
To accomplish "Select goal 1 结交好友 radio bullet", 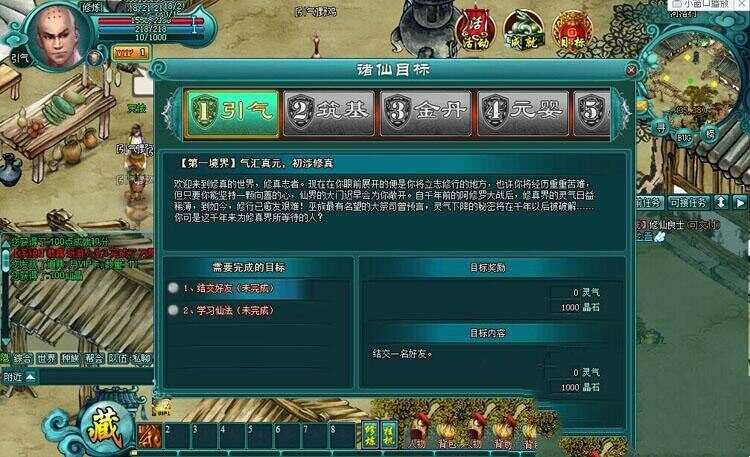I will point(173,288).
